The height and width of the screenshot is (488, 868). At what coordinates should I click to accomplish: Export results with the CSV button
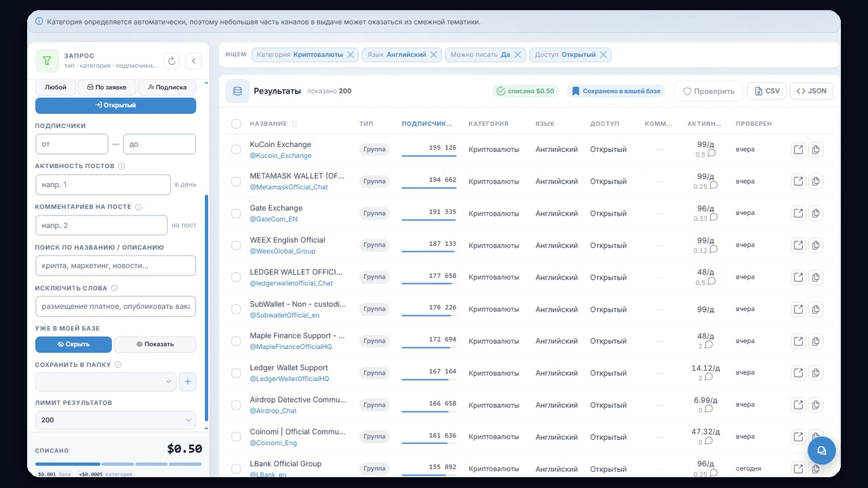767,91
